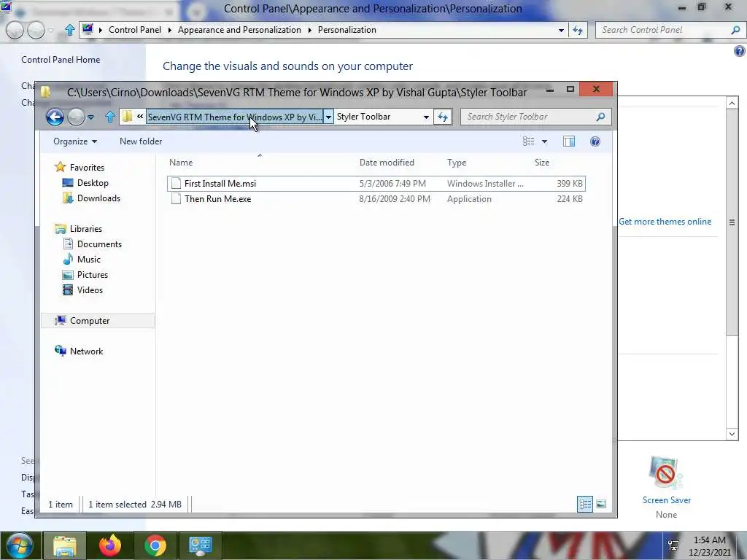Select Network in navigation pane
Image resolution: width=747 pixels, height=560 pixels.
tap(86, 351)
